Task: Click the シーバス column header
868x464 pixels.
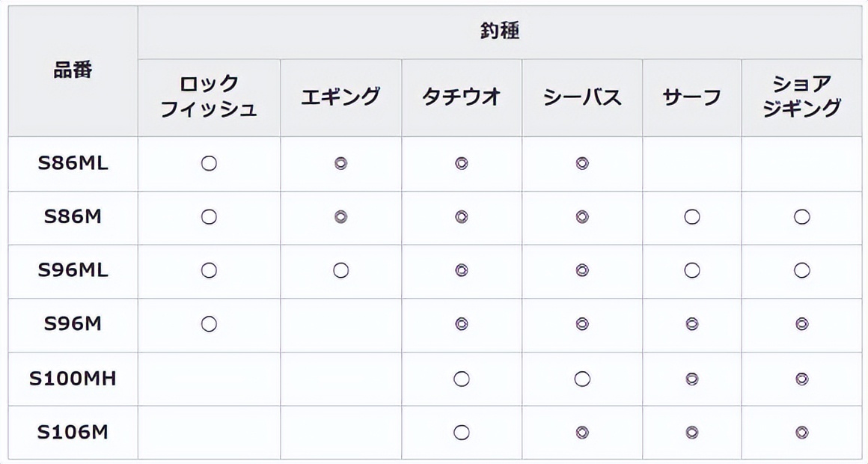Action: pyautogui.click(x=582, y=97)
